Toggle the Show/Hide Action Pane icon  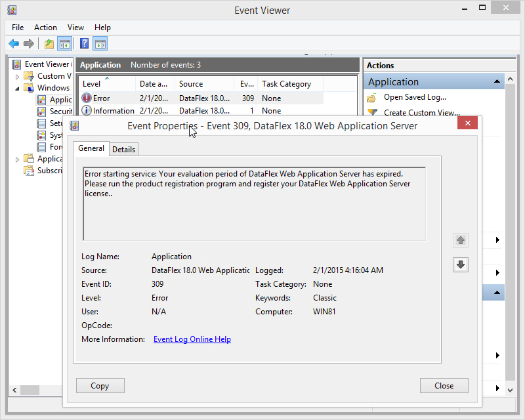point(100,43)
